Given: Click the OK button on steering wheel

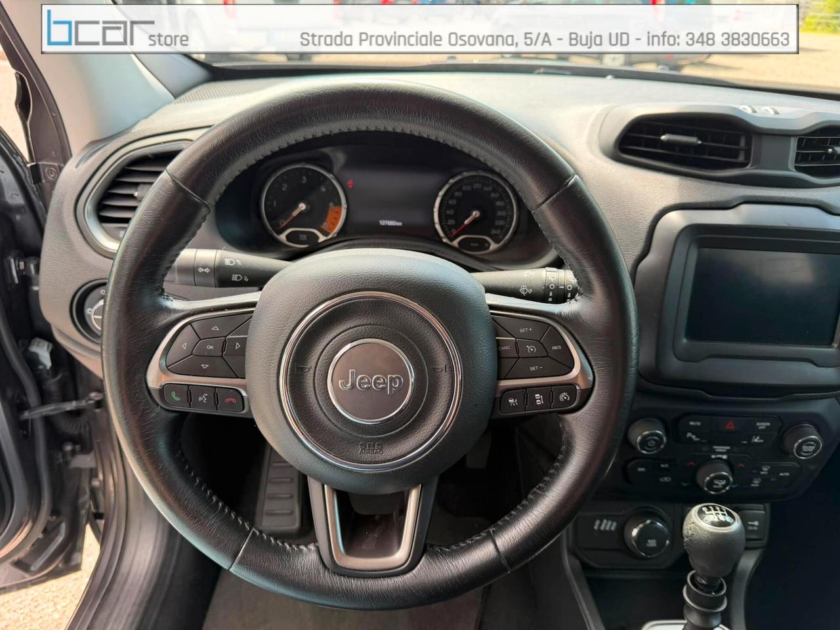Looking at the screenshot, I should click(x=210, y=346).
